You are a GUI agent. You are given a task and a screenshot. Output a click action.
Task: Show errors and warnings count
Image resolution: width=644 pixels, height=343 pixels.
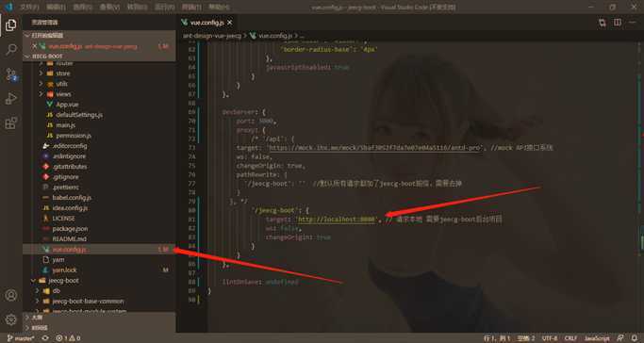point(68,338)
